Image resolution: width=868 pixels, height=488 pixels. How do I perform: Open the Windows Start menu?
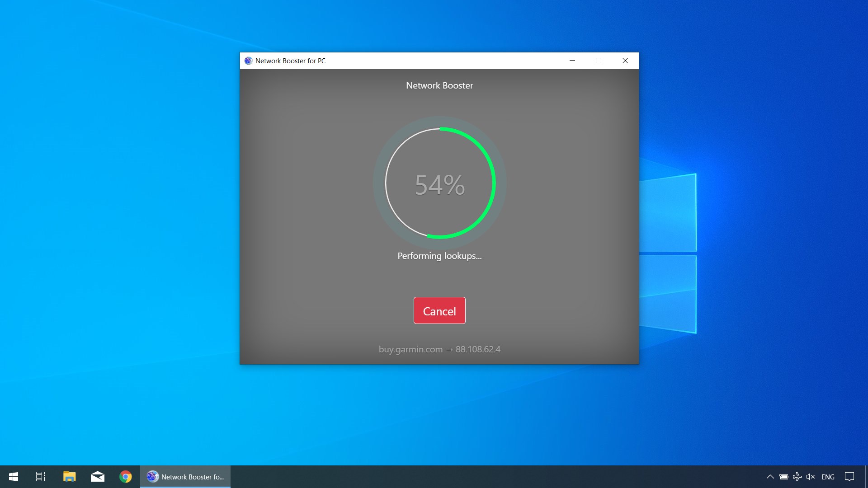point(14,477)
